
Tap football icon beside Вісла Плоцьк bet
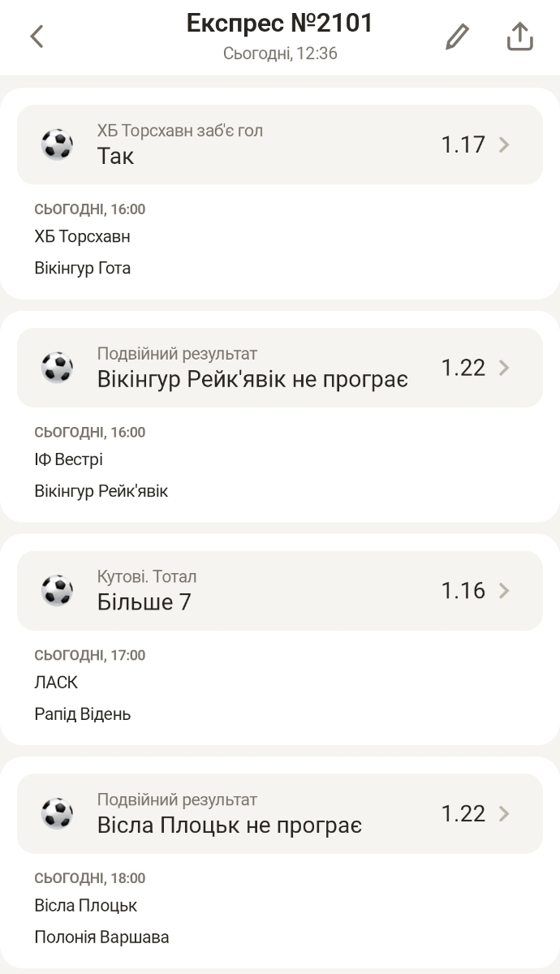pyautogui.click(x=58, y=813)
